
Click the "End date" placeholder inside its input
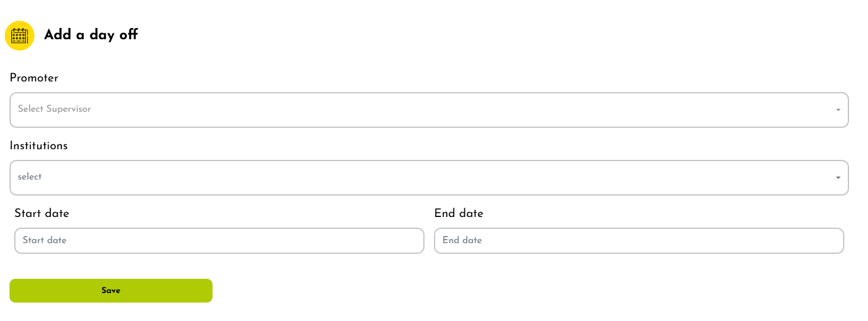pyautogui.click(x=462, y=241)
